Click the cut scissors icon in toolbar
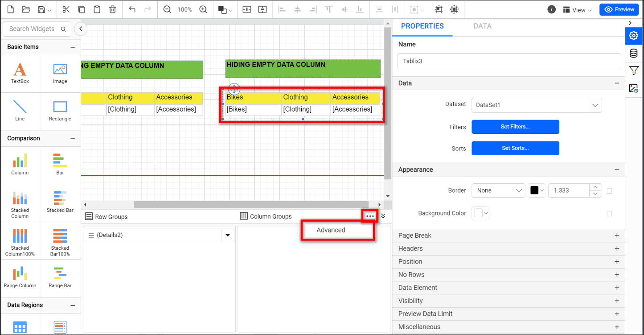 pos(66,9)
